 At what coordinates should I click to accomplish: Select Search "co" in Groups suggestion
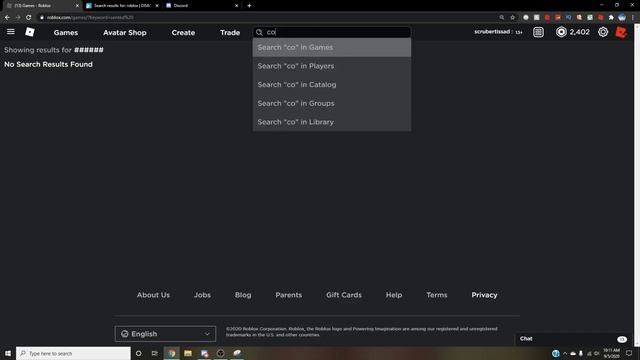pos(331,103)
